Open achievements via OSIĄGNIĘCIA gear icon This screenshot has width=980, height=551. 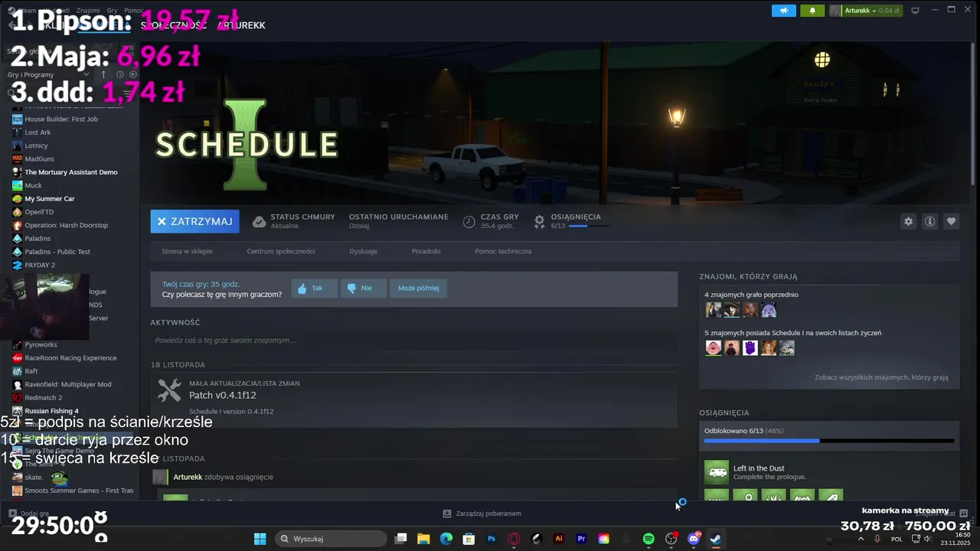(539, 221)
